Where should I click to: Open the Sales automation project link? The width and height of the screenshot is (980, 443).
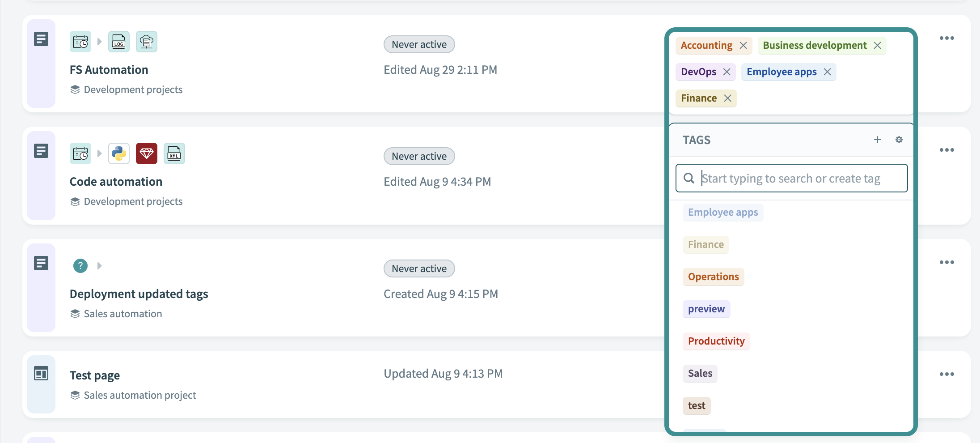[139, 395]
